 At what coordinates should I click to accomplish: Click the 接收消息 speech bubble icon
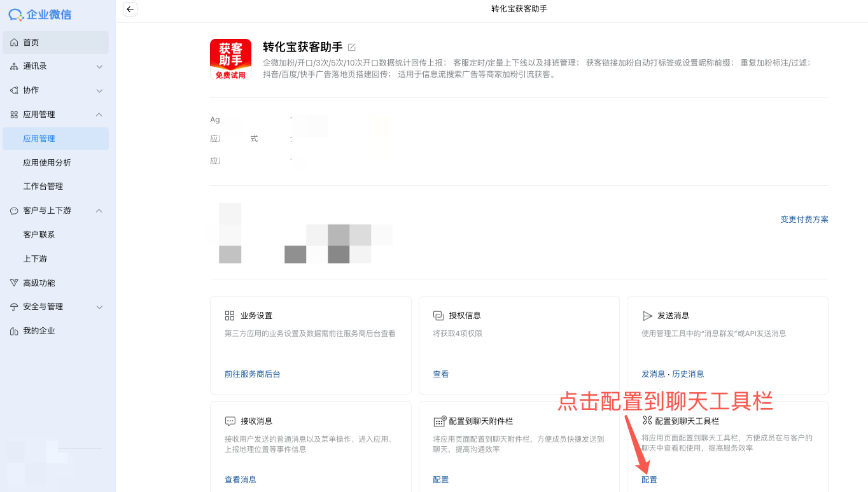pos(230,421)
